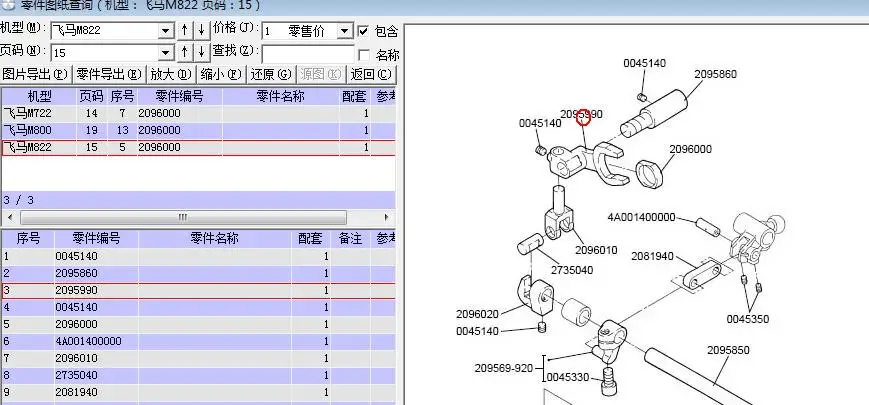869x405 pixels.
Task: Open the 价格 price type dropdown arrow
Action: tap(345, 31)
